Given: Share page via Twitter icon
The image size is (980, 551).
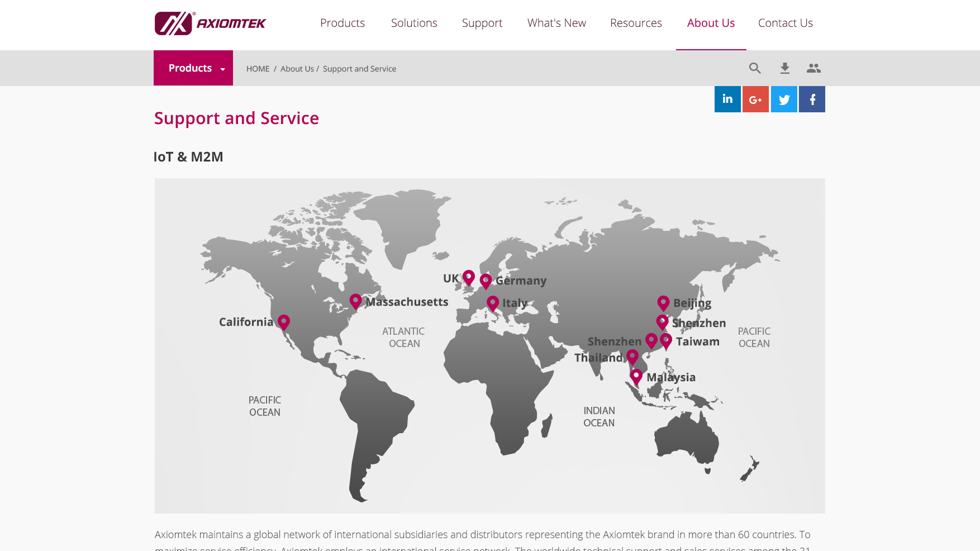Looking at the screenshot, I should (784, 99).
